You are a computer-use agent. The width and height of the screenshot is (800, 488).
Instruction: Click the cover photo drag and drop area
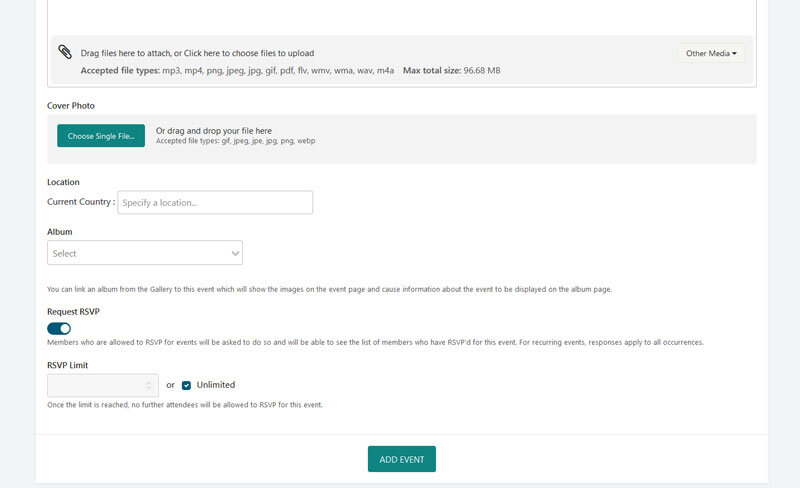click(402, 139)
